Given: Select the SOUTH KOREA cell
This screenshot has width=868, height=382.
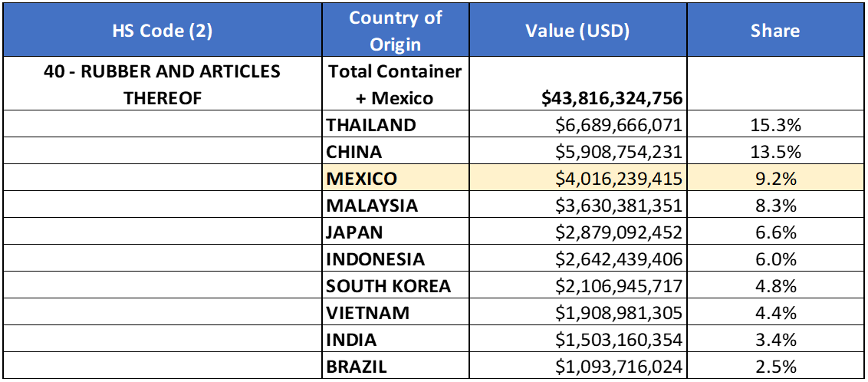Looking at the screenshot, I should 388,286.
